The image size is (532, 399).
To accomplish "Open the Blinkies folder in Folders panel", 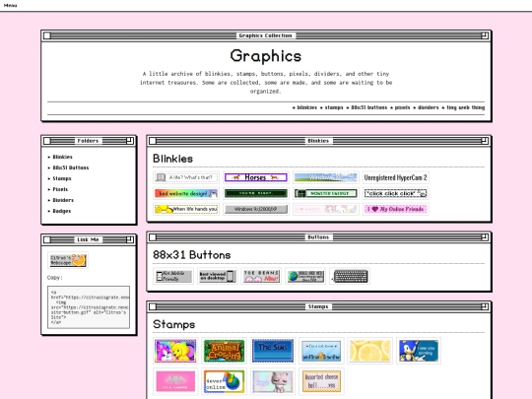I will pos(62,157).
